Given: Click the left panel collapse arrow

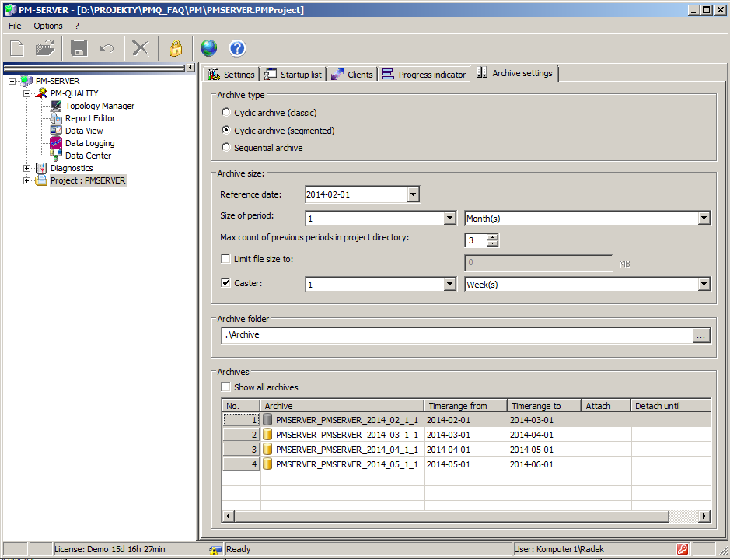Looking at the screenshot, I should [190, 68].
